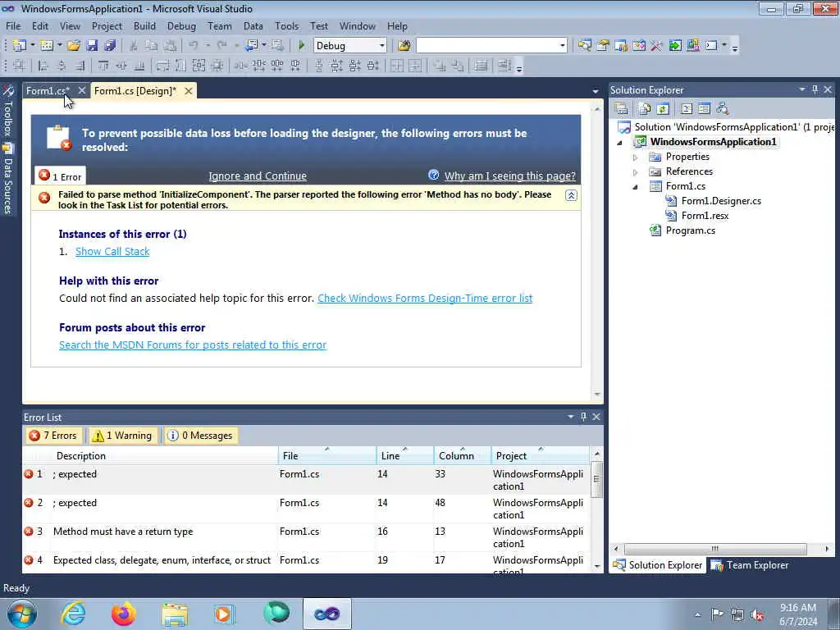Open Firefox from the Windows taskbar

pos(124,614)
